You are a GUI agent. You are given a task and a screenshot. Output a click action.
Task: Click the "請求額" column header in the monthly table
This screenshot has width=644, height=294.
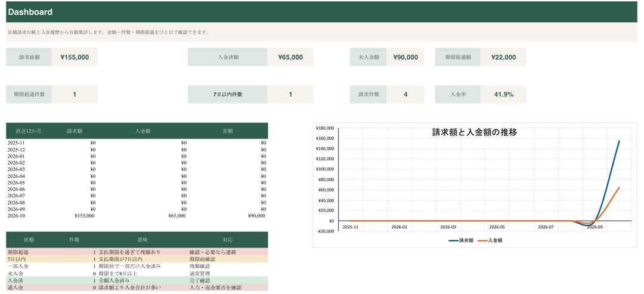75,131
